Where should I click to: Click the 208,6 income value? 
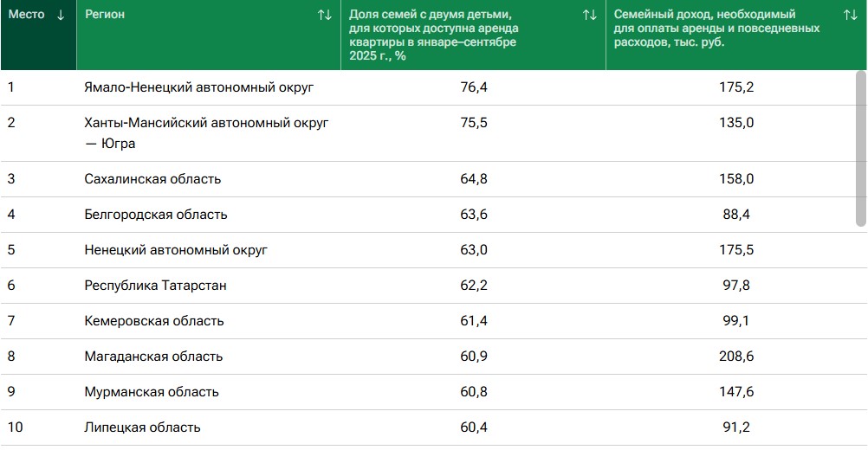pyautogui.click(x=737, y=357)
